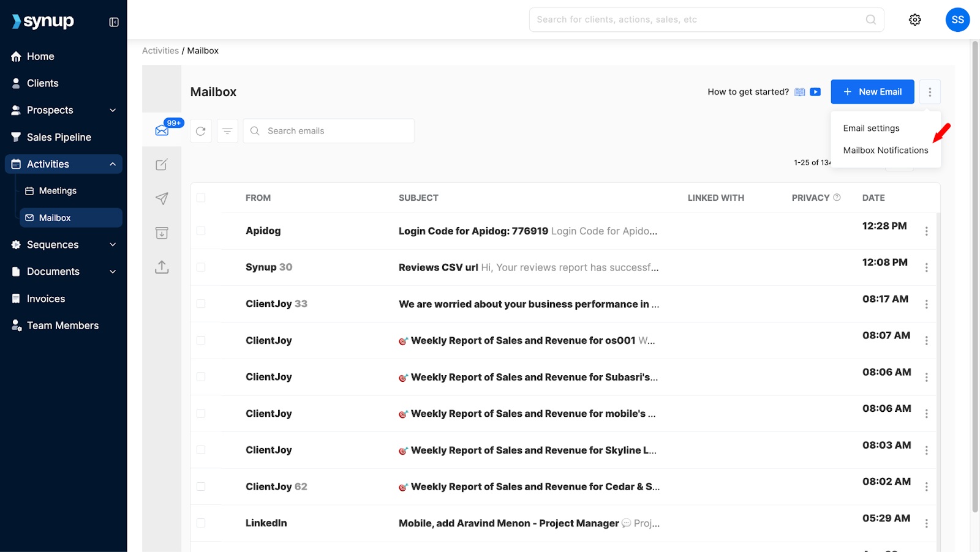
Task: Click the global search field
Action: pyautogui.click(x=706, y=20)
